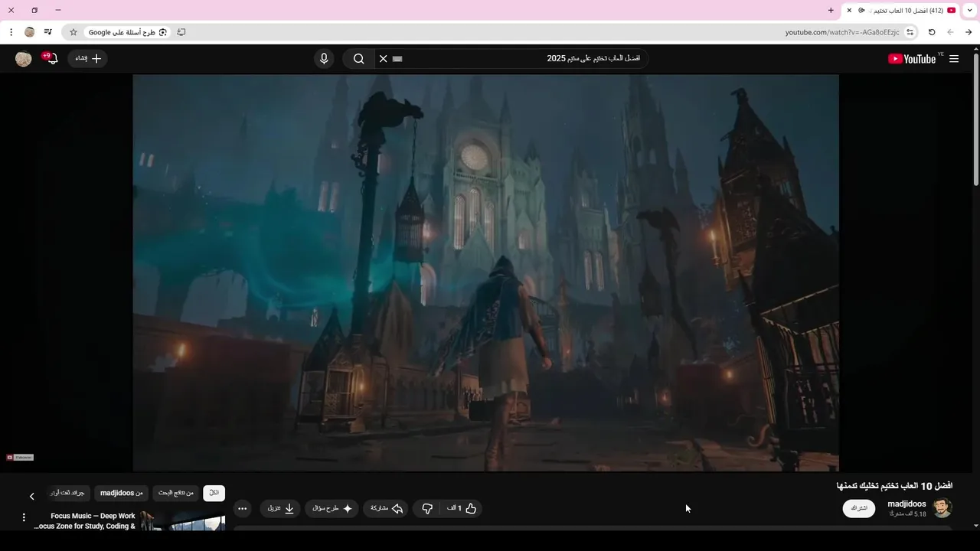Reload the YouTube page

click(x=932, y=32)
